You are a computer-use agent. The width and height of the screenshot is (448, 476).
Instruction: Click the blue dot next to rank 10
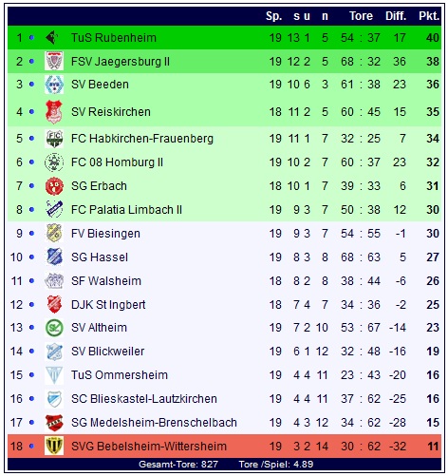click(31, 257)
